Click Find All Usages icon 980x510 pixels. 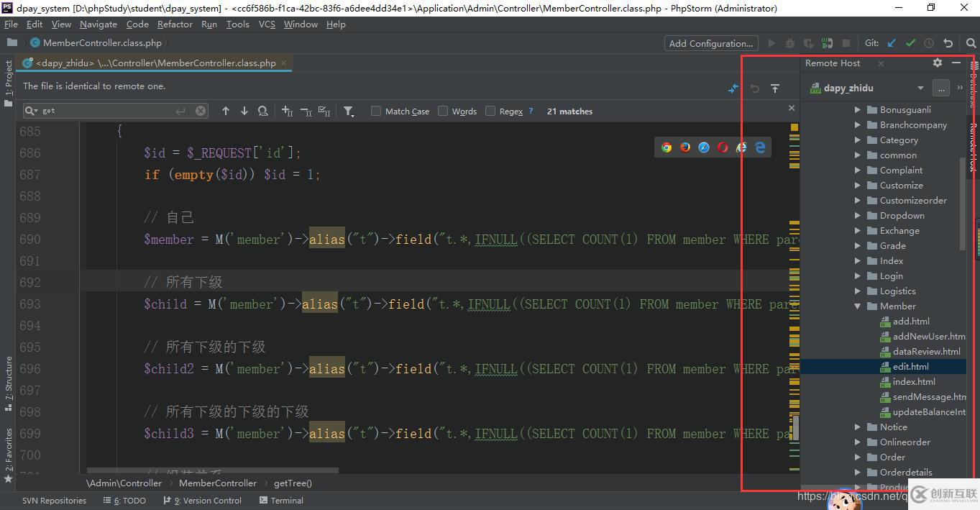(x=263, y=111)
